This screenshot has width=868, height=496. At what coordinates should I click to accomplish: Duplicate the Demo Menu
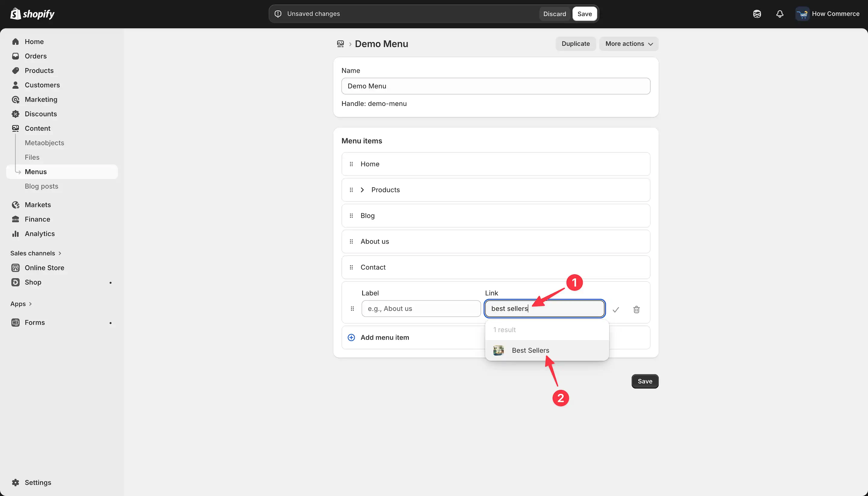[x=575, y=44]
